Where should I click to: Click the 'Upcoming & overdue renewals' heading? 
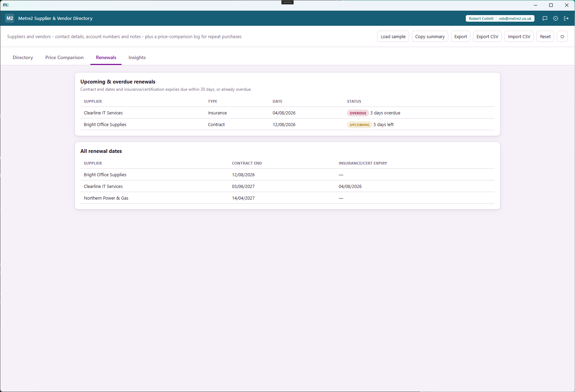click(118, 81)
